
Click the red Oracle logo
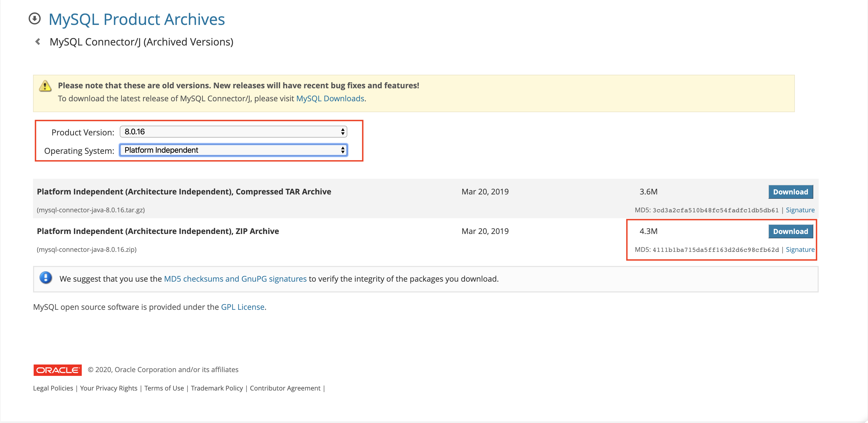[x=57, y=370]
